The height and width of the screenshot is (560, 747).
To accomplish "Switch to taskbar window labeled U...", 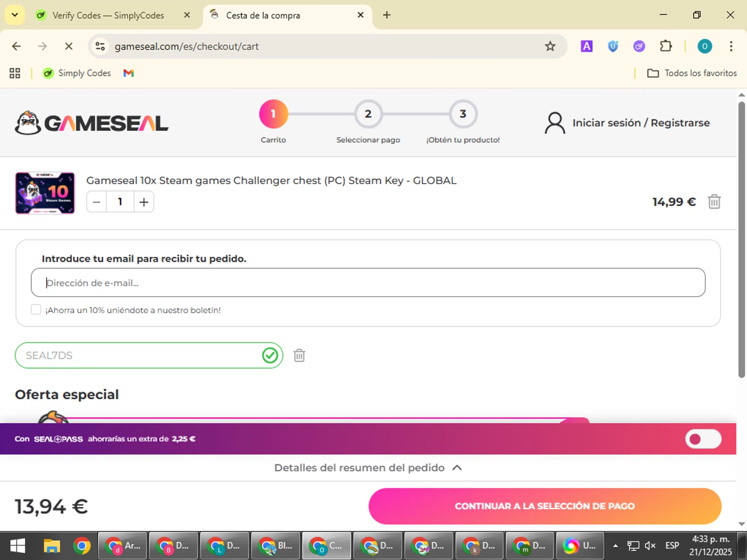I will coord(580,546).
